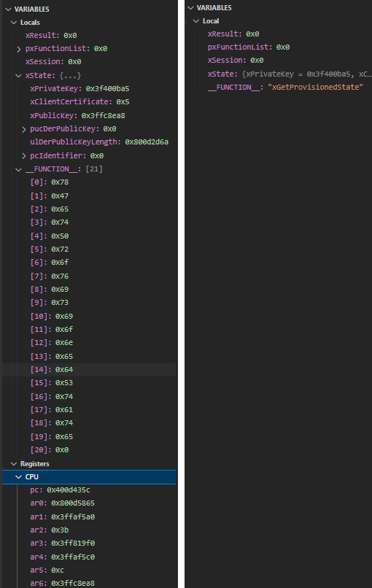Select array element [5]: 0x72

[x=49, y=249]
